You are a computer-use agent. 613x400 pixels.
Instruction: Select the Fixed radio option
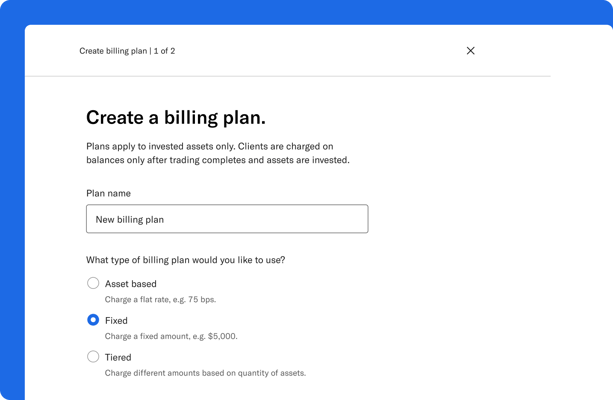[93, 320]
